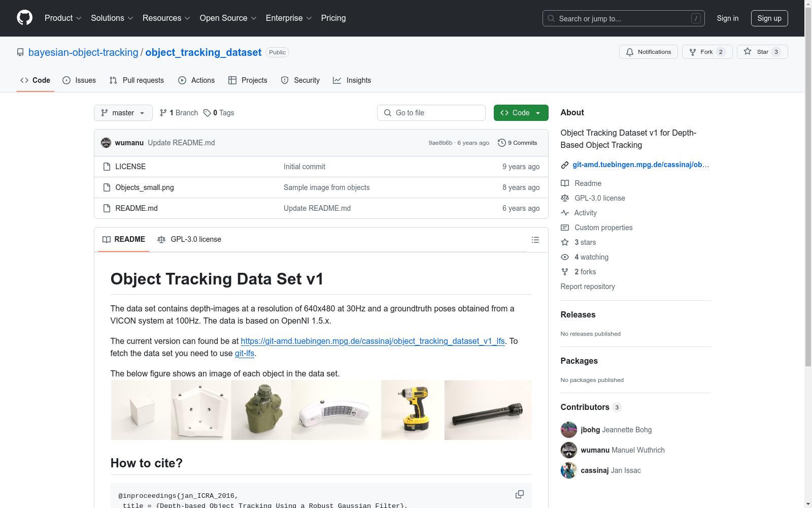Open the README outline icon
The height and width of the screenshot is (508, 812).
coord(535,240)
